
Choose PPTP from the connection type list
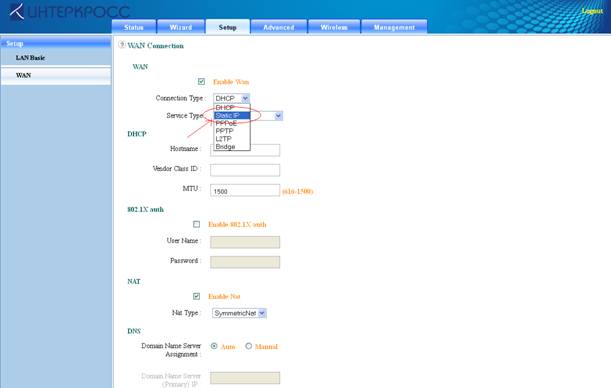tap(232, 131)
